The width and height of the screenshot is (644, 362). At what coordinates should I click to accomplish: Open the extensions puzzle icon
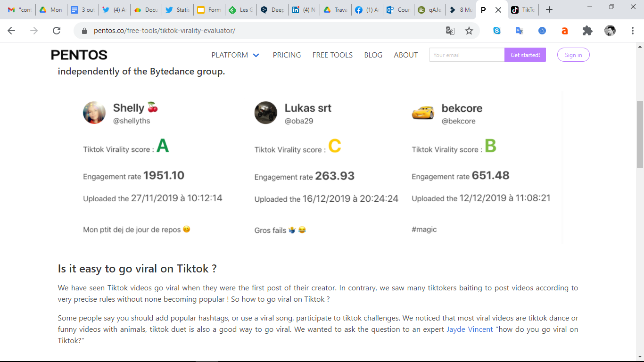click(587, 31)
